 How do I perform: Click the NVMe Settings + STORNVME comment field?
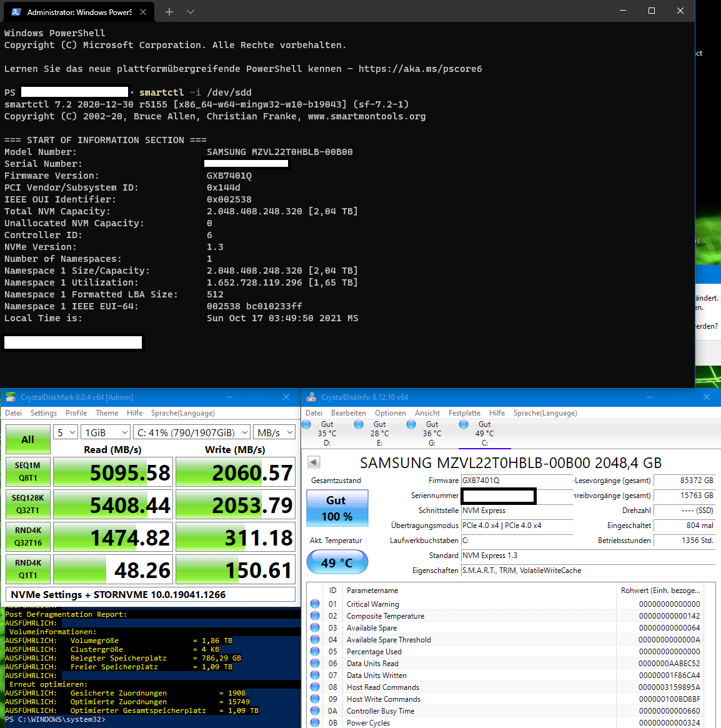point(151,595)
